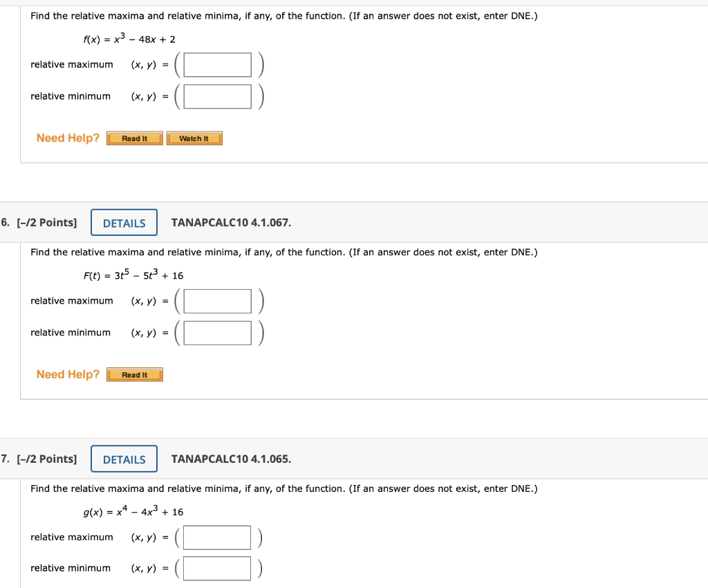708x588 pixels.
Task: Open the Watch It video help
Action: point(194,138)
